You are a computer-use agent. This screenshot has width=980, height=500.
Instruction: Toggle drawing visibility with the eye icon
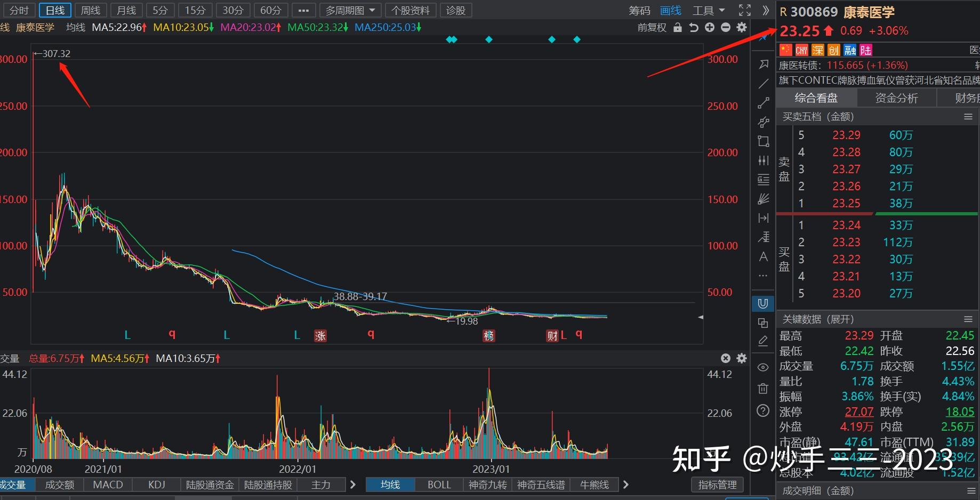pyautogui.click(x=763, y=368)
